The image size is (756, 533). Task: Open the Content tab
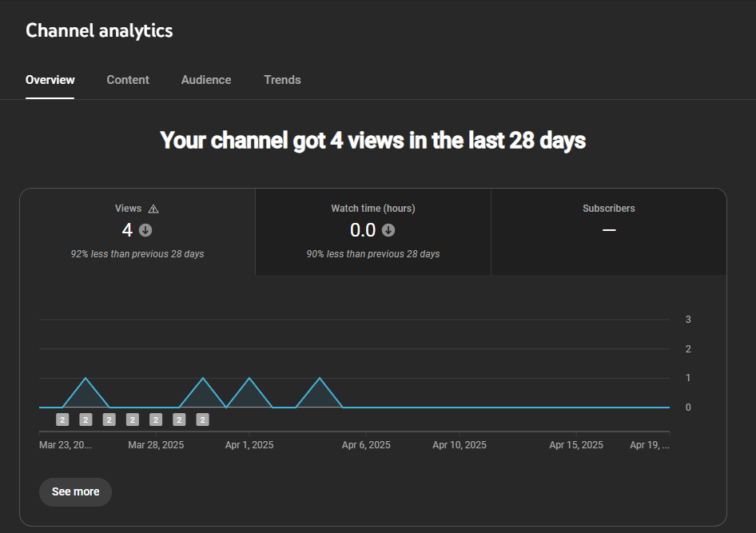[x=128, y=80]
